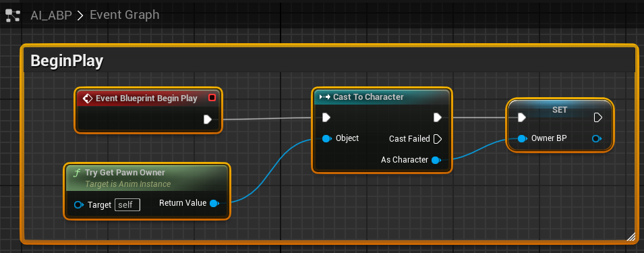Click the breadcrumb chevron separator after AI_ABP

[80, 16]
